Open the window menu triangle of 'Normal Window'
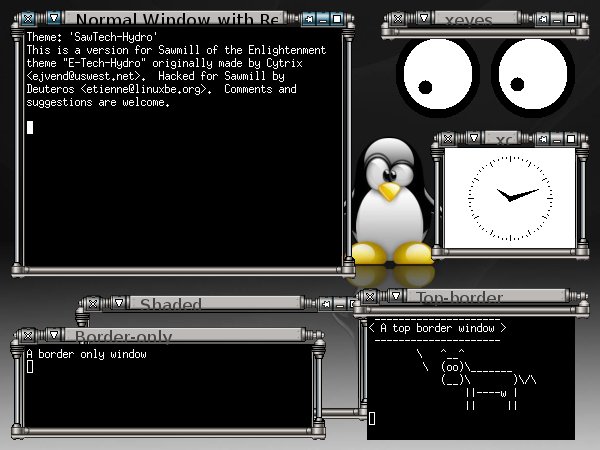 tap(54, 18)
